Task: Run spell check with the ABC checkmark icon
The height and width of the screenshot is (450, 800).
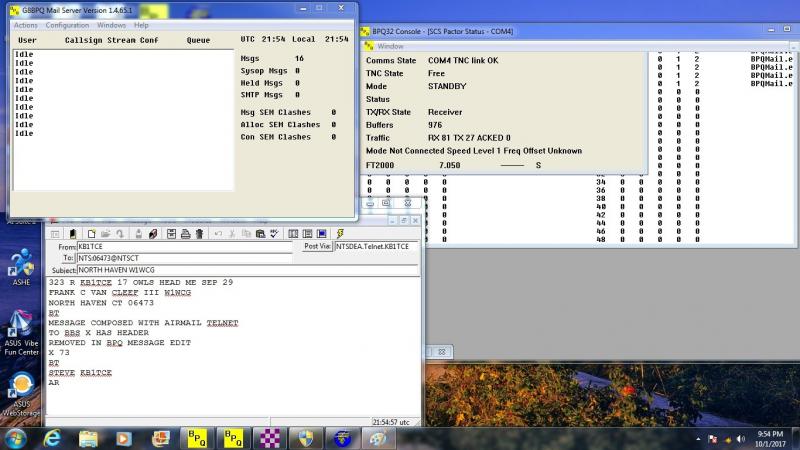Action: click(x=274, y=234)
